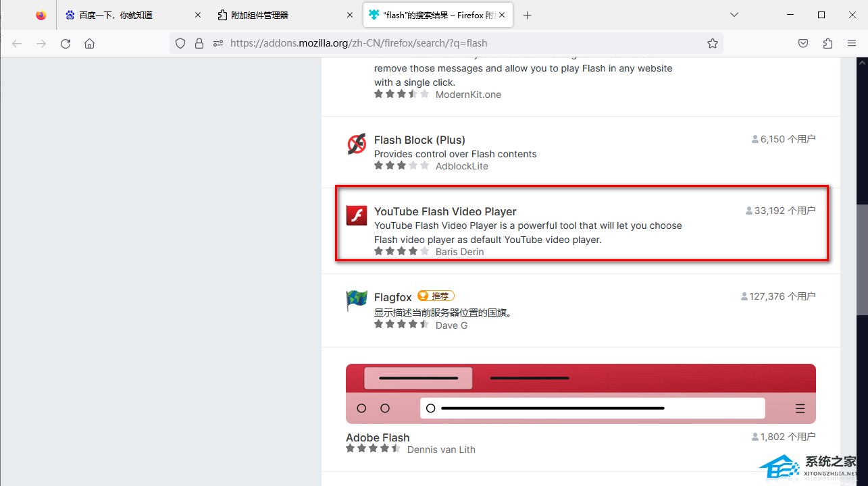
Task: Click the 推荐 badge next to Flagfox
Action: pyautogui.click(x=436, y=296)
